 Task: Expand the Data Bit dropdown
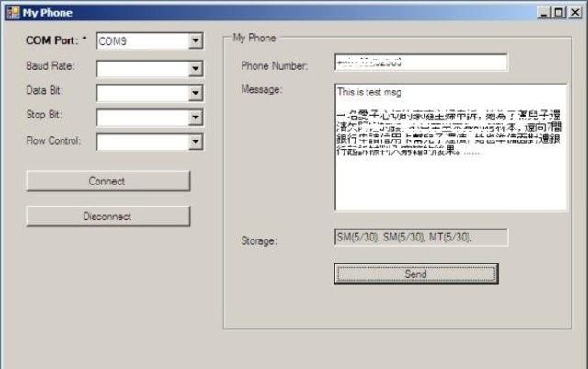pos(196,93)
